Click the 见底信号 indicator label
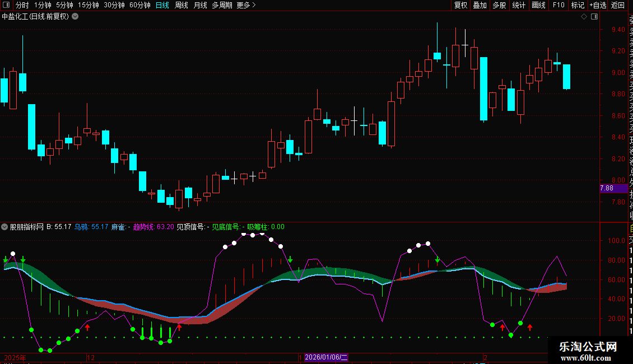 coord(229,227)
